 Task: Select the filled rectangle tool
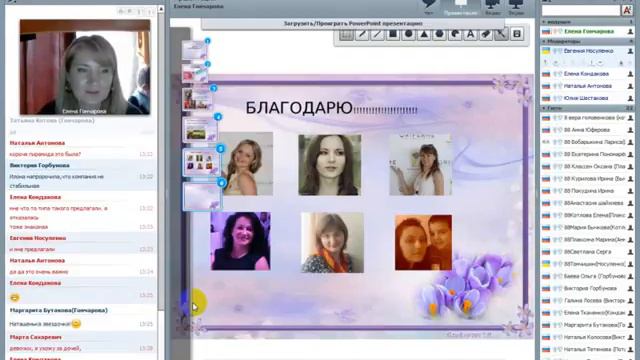click(x=393, y=34)
